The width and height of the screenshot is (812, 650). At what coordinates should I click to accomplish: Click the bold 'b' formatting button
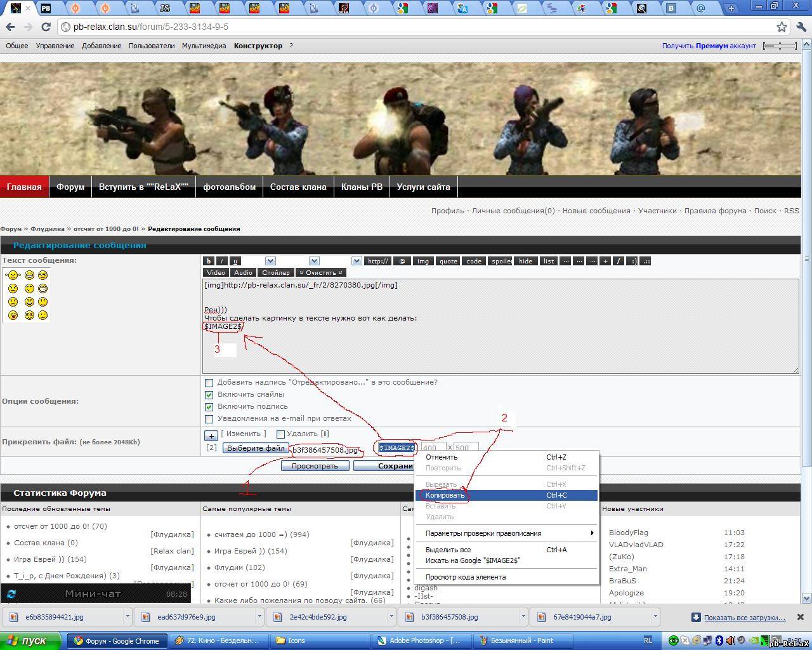[208, 261]
